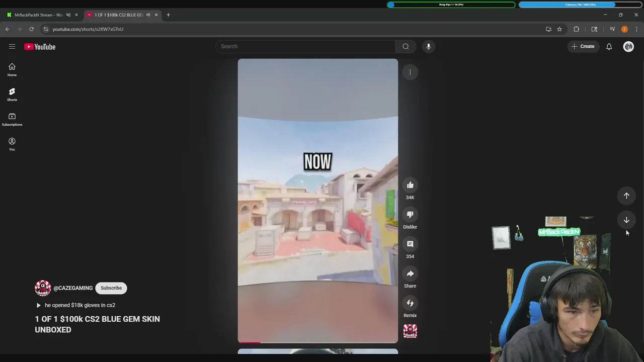Close the MrBackPackN Stream tab
644x362 pixels.
pyautogui.click(x=76, y=15)
